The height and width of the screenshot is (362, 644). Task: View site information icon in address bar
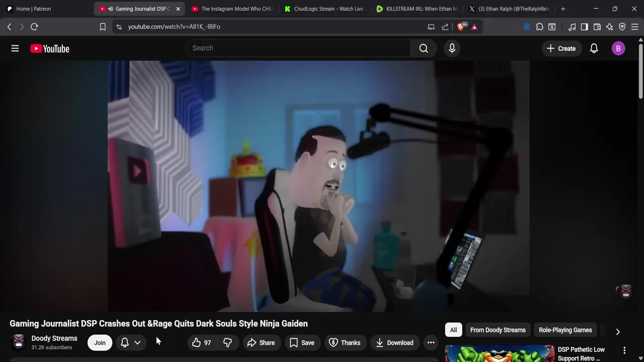click(x=119, y=27)
